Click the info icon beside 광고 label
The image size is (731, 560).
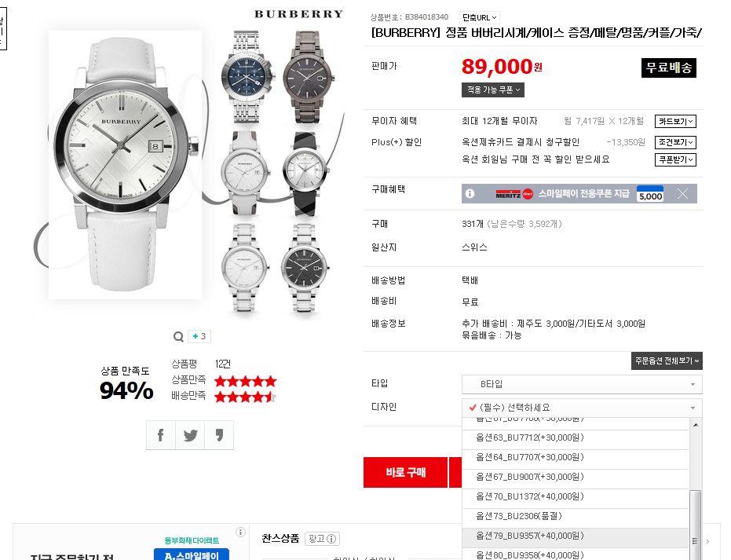coord(331,539)
